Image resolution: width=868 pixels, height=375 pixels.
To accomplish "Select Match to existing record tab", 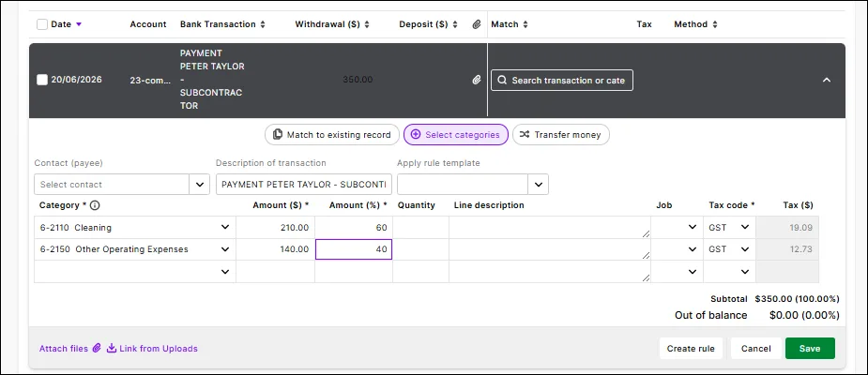I will [331, 134].
